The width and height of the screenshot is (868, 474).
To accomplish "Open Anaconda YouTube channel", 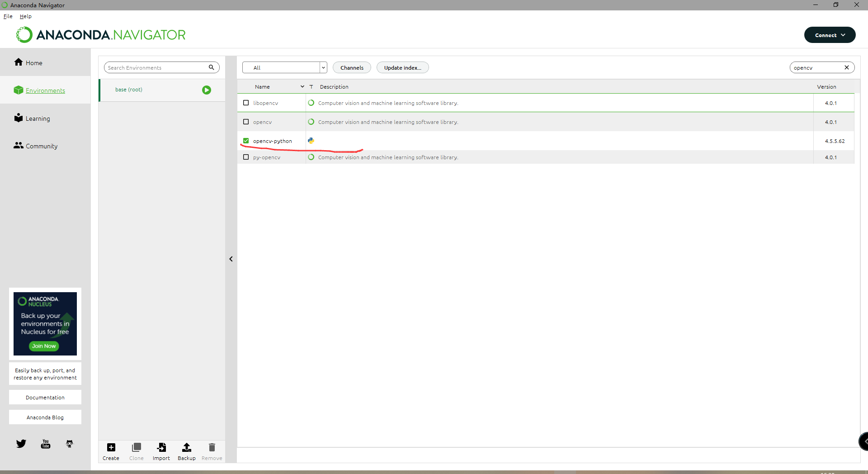I will point(46,444).
